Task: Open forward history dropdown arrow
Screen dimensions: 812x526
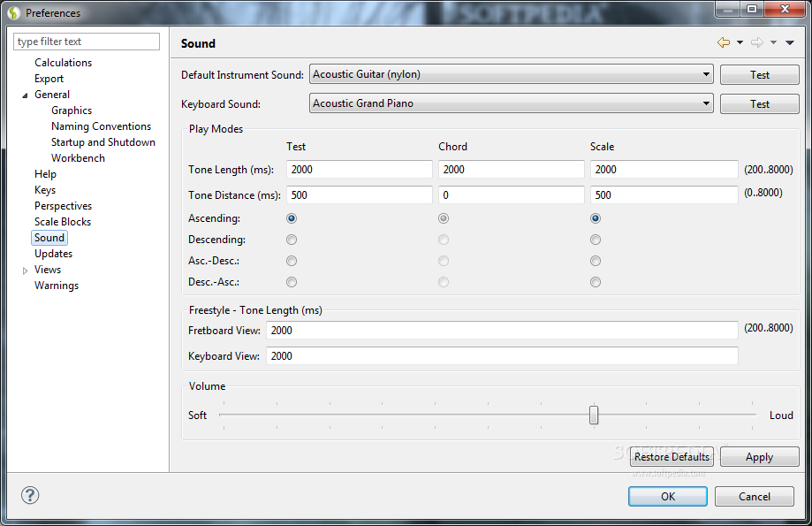Action: tap(773, 42)
